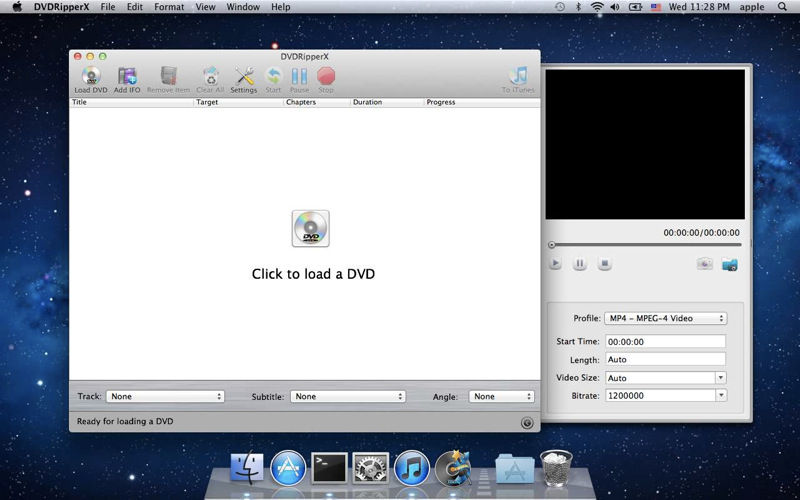Click in the Video Size Auto field
Image resolution: width=800 pixels, height=500 pixels.
[660, 378]
